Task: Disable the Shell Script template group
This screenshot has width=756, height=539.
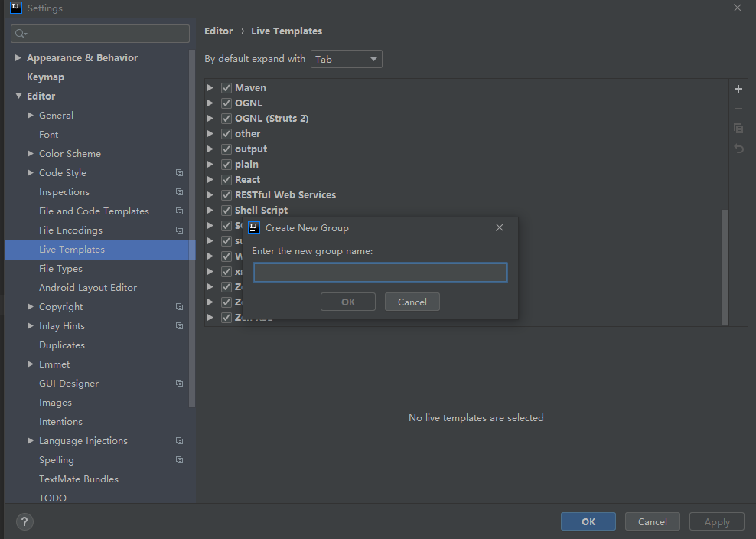Action: [x=226, y=211]
